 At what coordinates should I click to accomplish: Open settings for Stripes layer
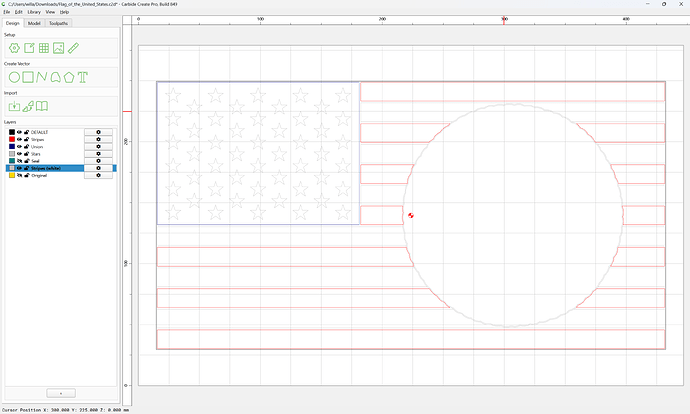(98, 139)
